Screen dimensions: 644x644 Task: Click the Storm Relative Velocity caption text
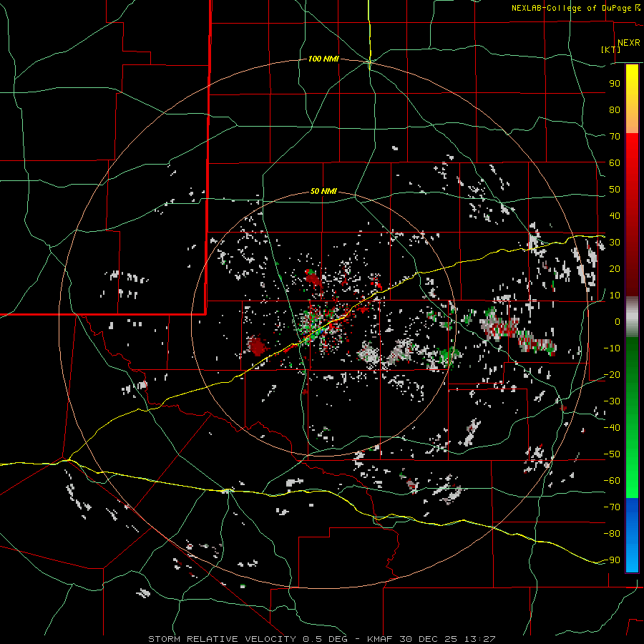pos(322,639)
